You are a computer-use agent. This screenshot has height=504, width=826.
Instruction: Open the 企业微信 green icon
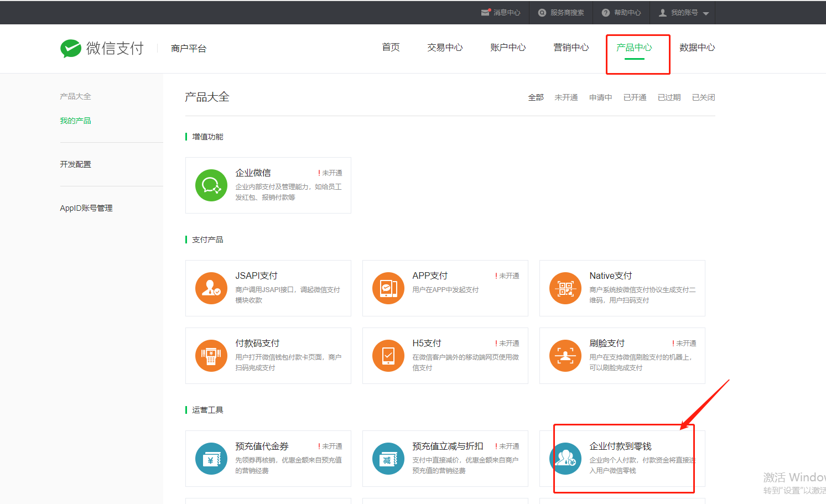tap(211, 185)
